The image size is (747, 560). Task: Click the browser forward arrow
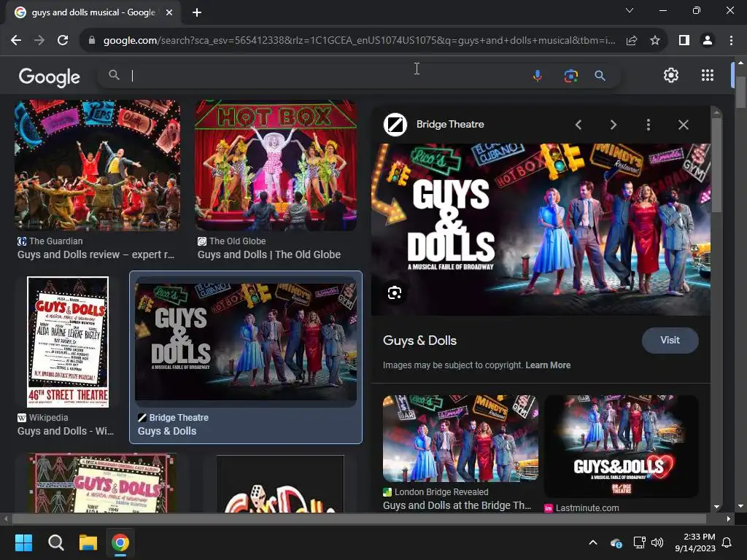[x=39, y=41]
